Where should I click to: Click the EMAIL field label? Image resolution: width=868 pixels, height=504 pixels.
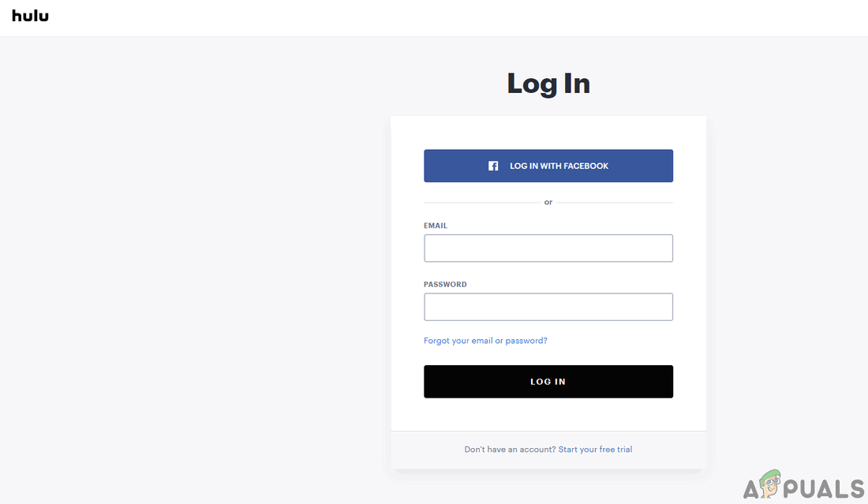436,226
